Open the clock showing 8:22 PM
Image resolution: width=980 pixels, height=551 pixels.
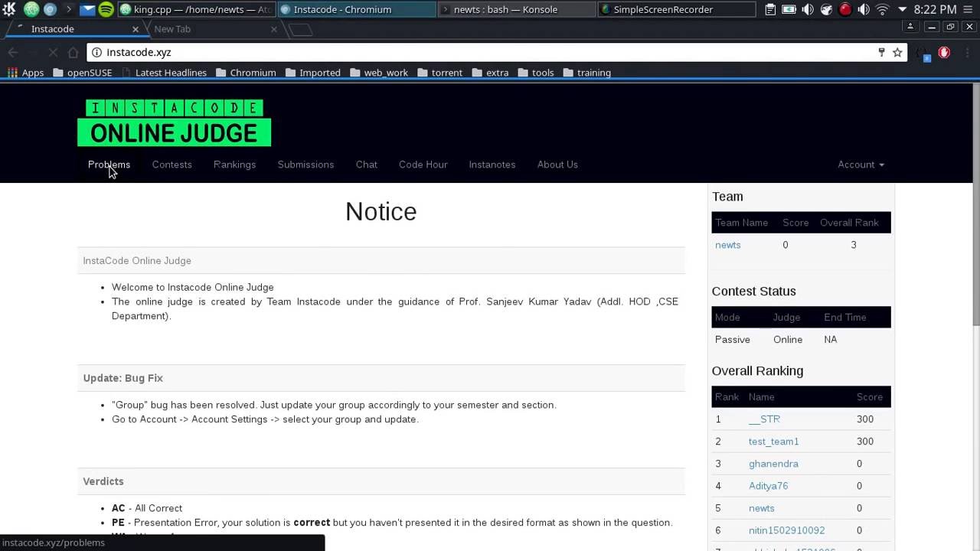(935, 9)
